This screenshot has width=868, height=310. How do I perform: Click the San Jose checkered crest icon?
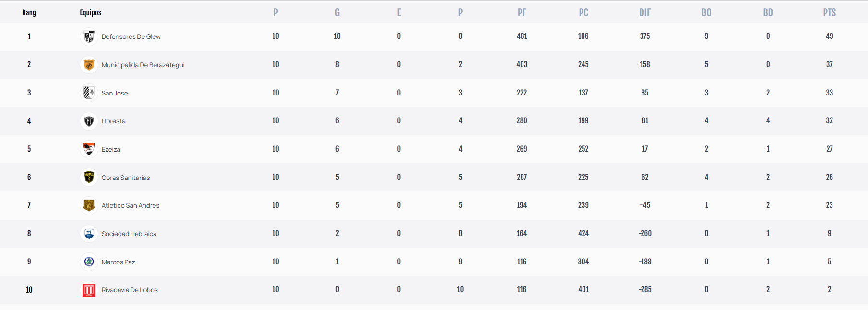click(x=89, y=93)
